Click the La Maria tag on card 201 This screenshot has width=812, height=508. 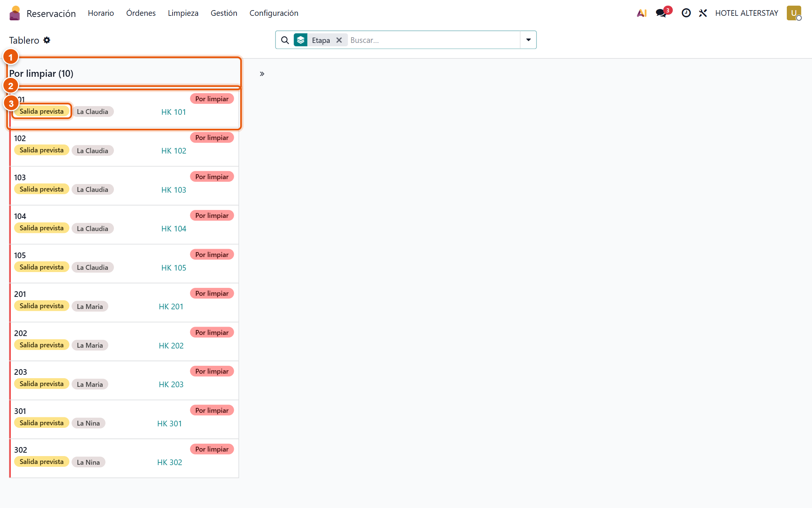coord(90,306)
